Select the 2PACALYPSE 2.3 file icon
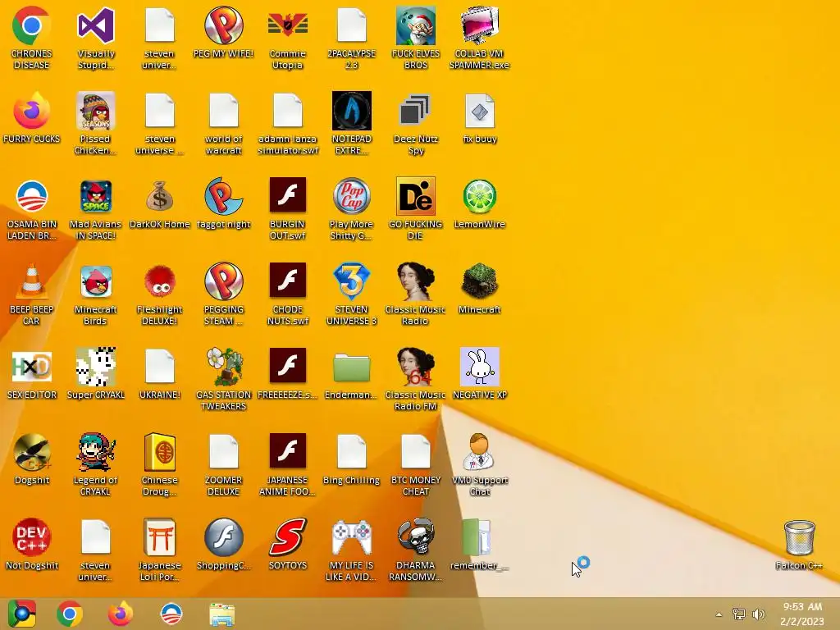This screenshot has width=840, height=630. [x=351, y=25]
